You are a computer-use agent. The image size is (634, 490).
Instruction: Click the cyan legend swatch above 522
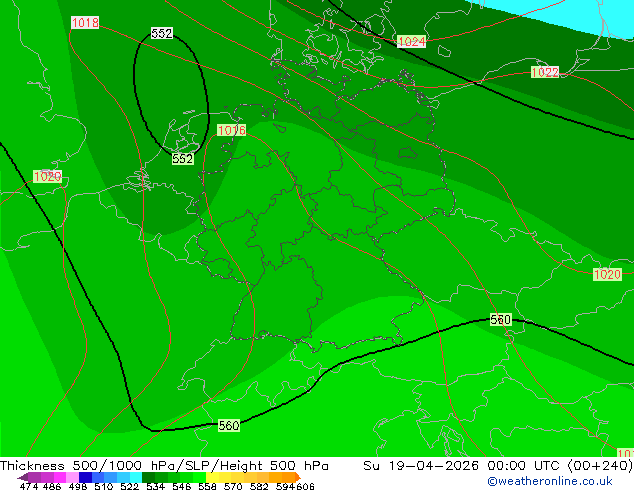(136, 477)
